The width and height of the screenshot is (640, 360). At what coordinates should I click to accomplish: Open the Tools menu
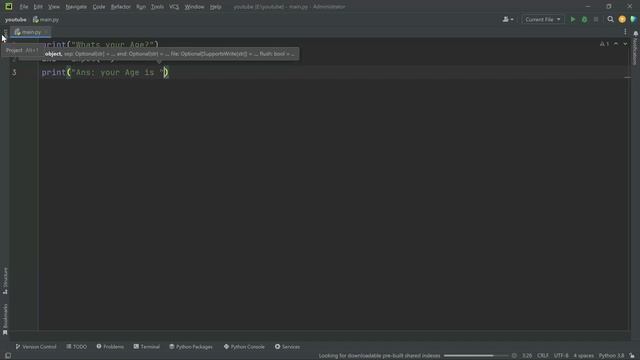click(x=157, y=7)
